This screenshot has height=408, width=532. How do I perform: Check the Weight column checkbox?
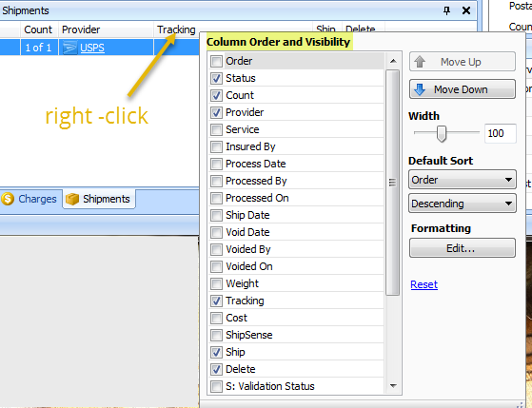coord(216,283)
